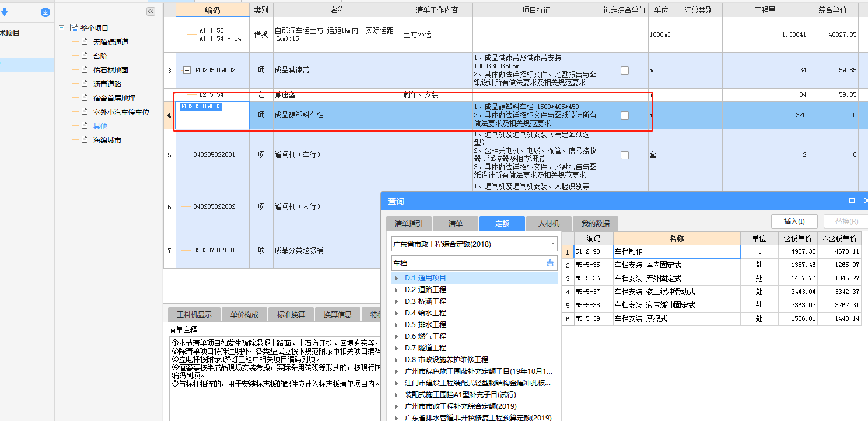Open the 人材机 tab
The image size is (868, 421).
(x=549, y=224)
